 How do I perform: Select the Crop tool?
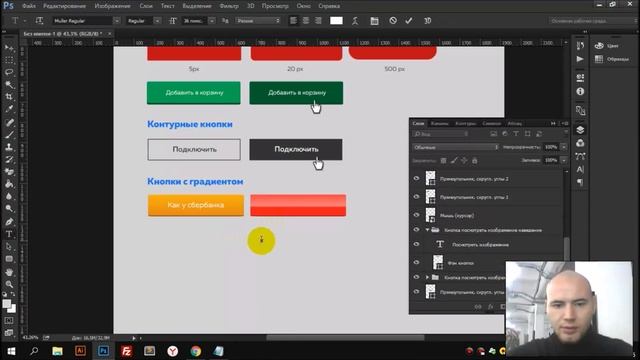(x=9, y=97)
